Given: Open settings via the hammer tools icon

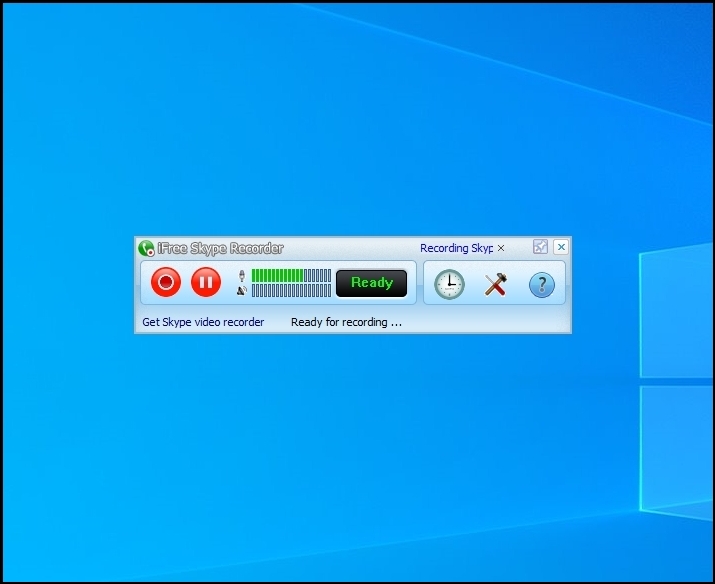Looking at the screenshot, I should [495, 284].
